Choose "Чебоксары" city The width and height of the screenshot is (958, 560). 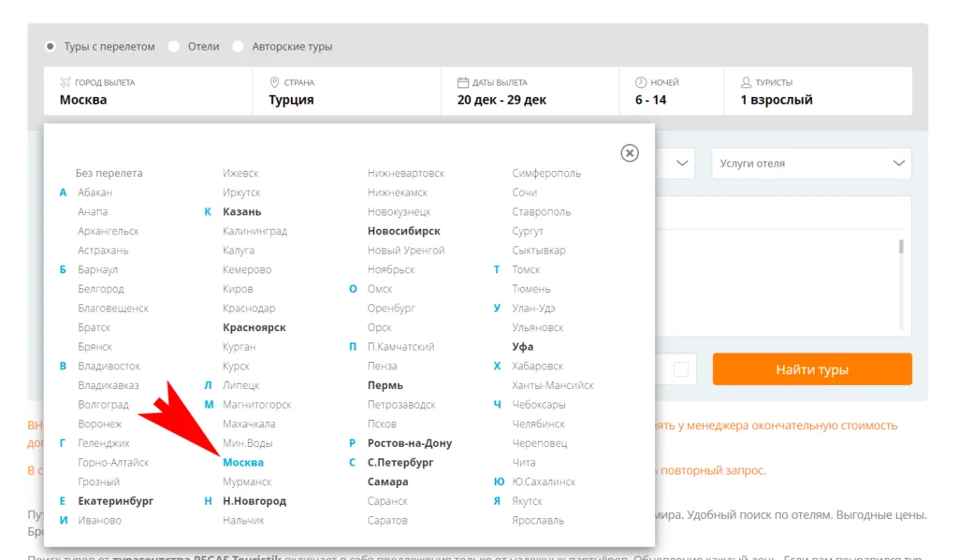538,404
